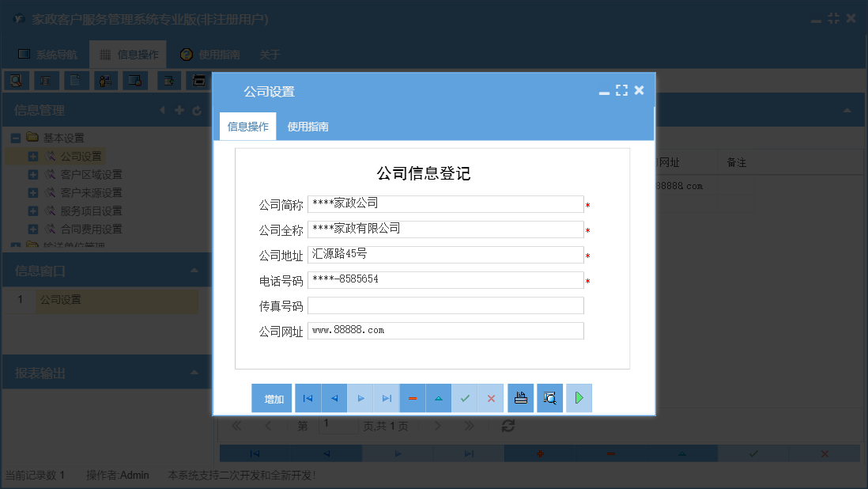Click the delete record icon in the dialog

[412, 398]
